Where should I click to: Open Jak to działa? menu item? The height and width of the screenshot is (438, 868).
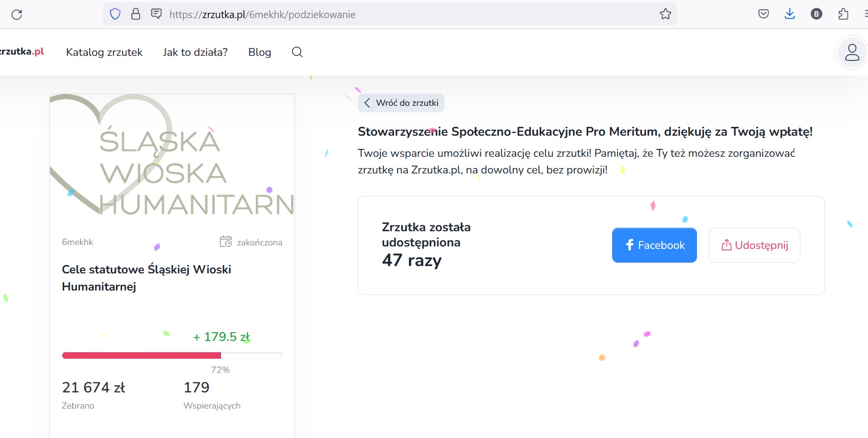(195, 52)
